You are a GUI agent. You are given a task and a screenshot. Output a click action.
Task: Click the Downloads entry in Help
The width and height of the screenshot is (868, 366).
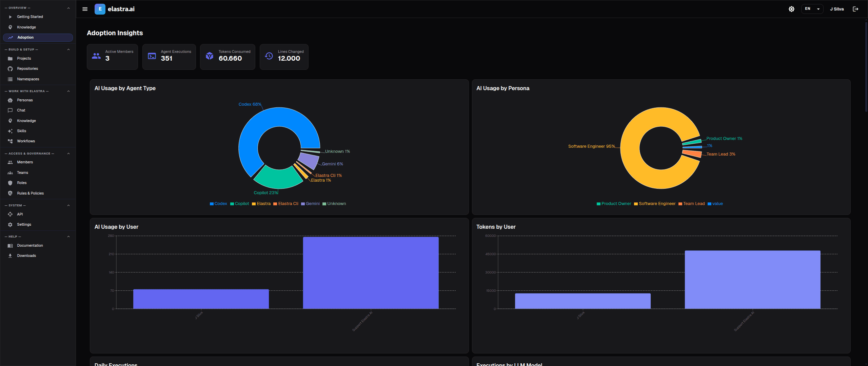coord(26,256)
